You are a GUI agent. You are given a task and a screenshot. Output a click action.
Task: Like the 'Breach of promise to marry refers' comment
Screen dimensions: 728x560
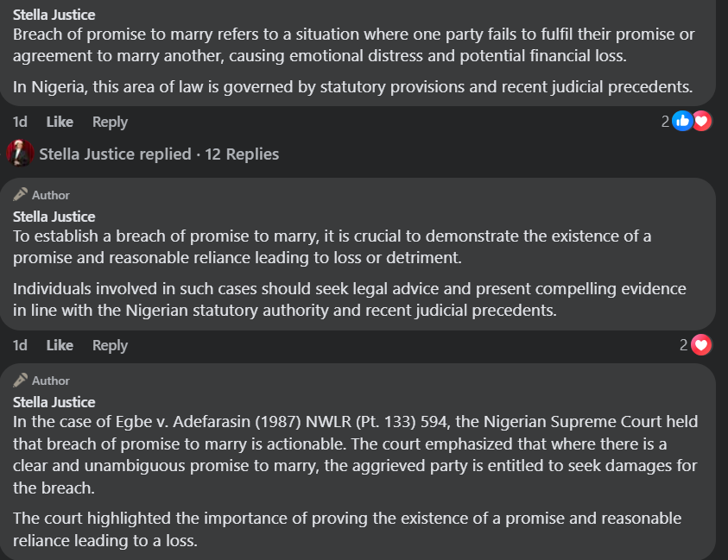pyautogui.click(x=60, y=122)
